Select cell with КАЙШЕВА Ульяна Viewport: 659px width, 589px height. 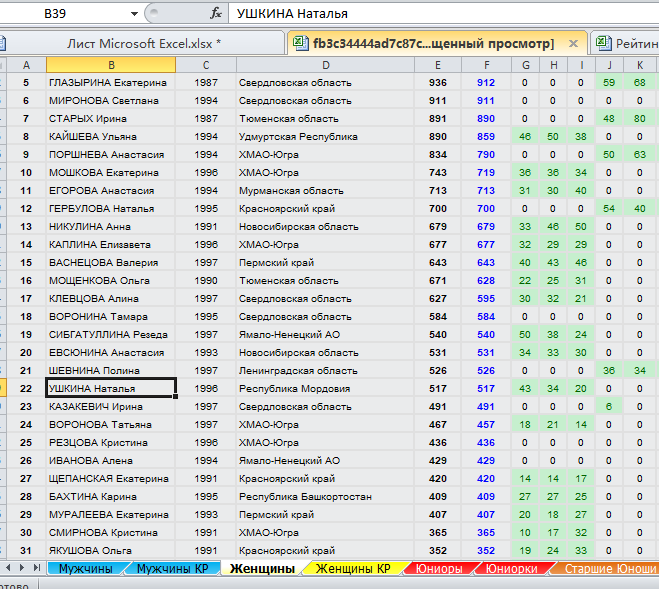(111, 137)
